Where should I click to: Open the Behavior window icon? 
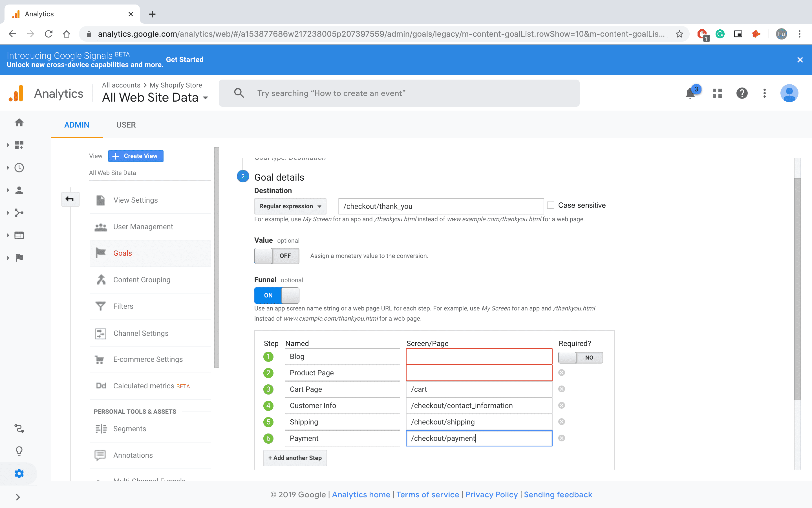click(19, 235)
